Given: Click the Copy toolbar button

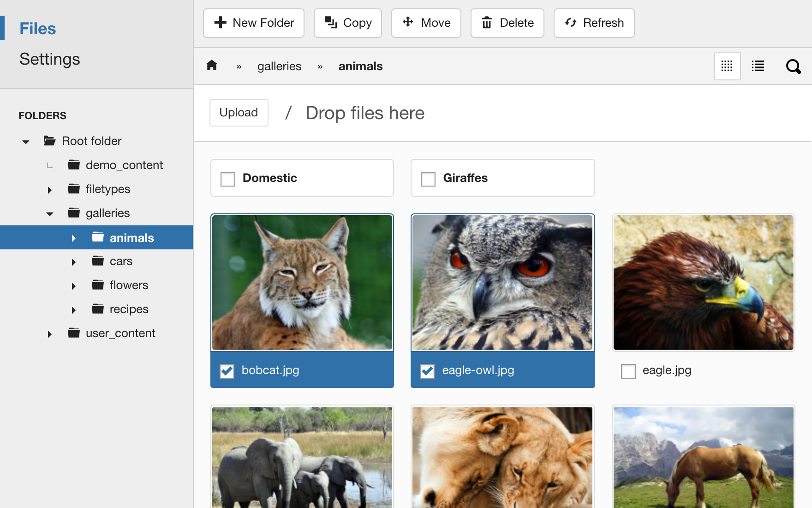Looking at the screenshot, I should (347, 23).
